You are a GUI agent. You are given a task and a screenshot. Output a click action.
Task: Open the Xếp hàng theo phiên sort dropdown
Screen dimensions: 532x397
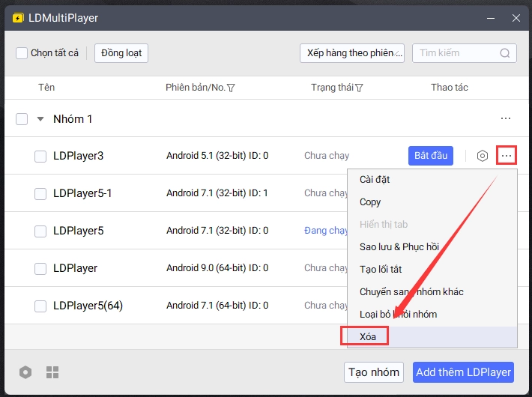[x=352, y=53]
